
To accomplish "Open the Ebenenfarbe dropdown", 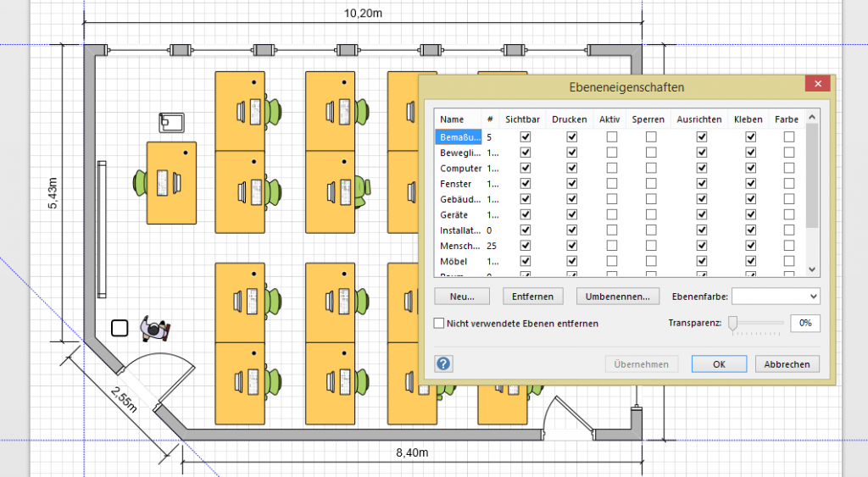I will pos(775,297).
